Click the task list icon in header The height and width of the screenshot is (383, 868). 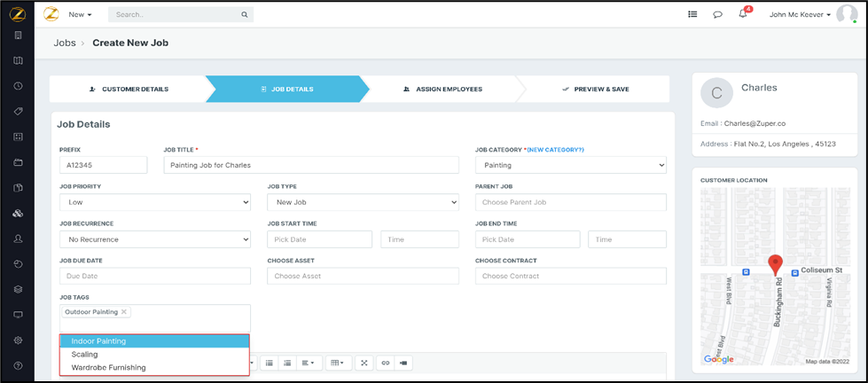click(x=692, y=14)
